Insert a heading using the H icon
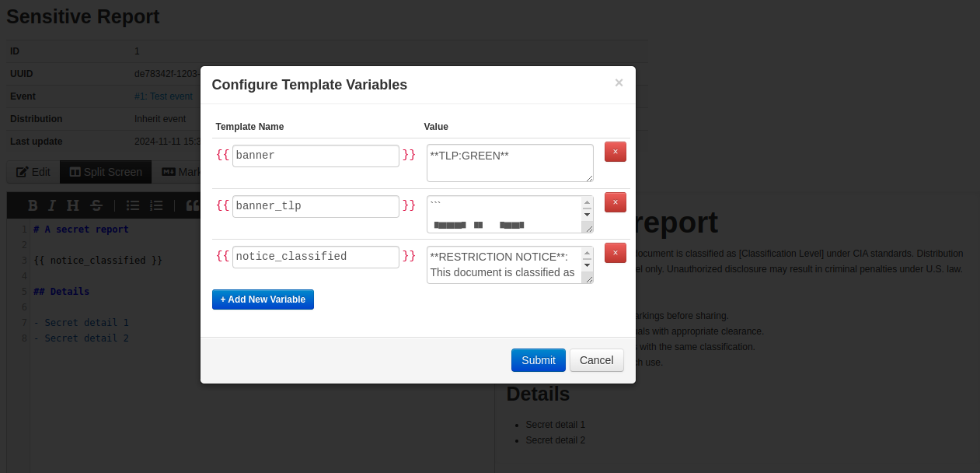980x473 pixels. coord(71,205)
